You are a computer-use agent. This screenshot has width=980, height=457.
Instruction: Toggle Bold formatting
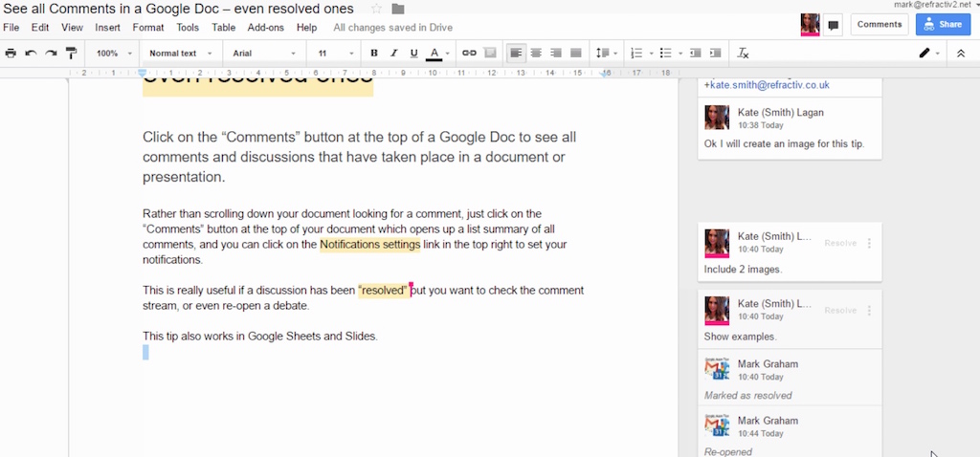374,54
